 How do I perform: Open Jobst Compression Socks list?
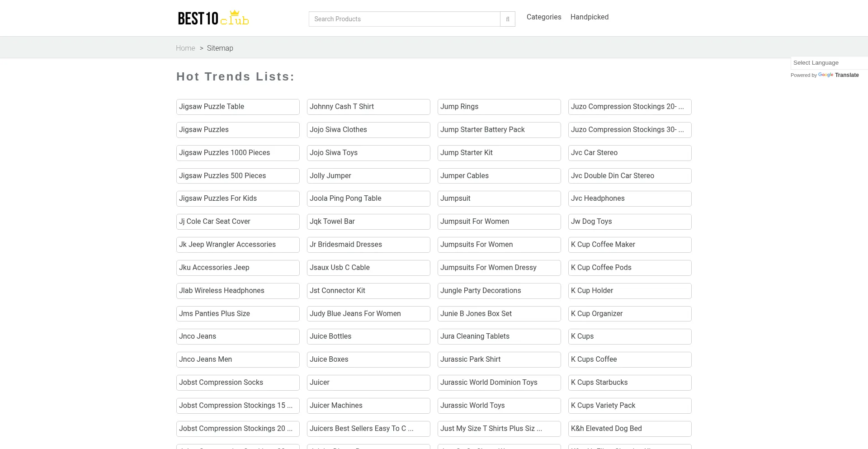coord(237,383)
